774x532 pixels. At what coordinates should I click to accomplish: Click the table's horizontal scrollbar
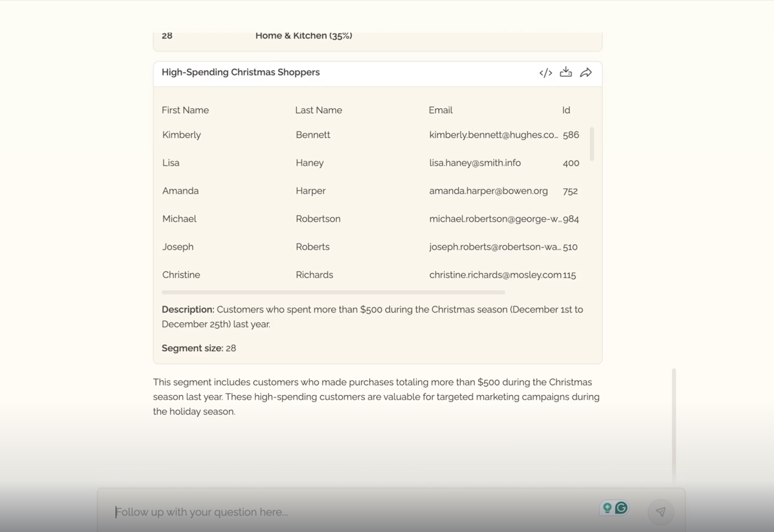pos(333,292)
